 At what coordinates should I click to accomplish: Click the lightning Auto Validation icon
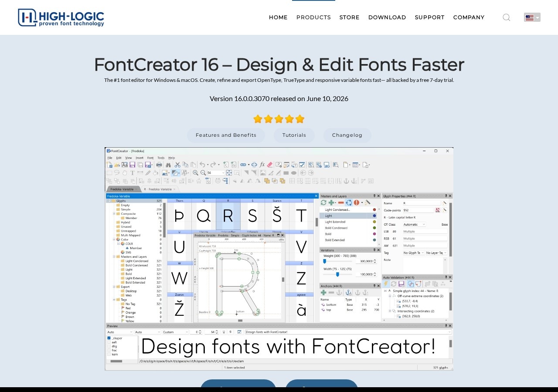(x=386, y=284)
